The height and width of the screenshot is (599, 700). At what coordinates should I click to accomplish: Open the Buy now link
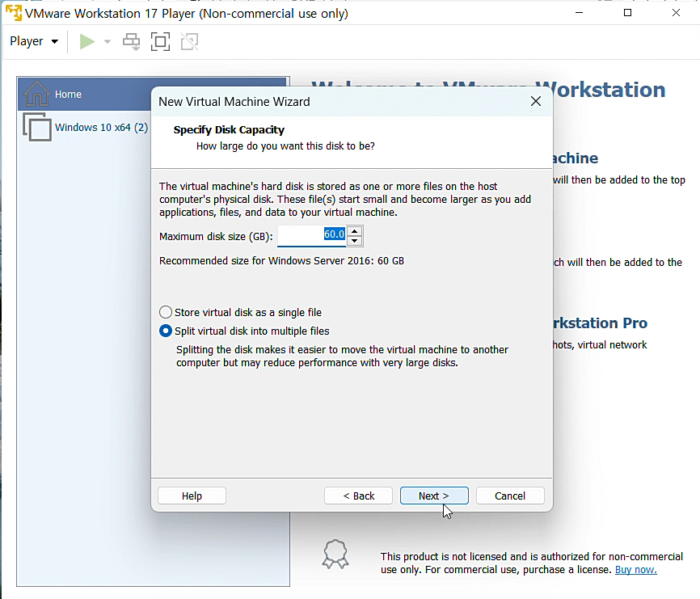click(635, 570)
